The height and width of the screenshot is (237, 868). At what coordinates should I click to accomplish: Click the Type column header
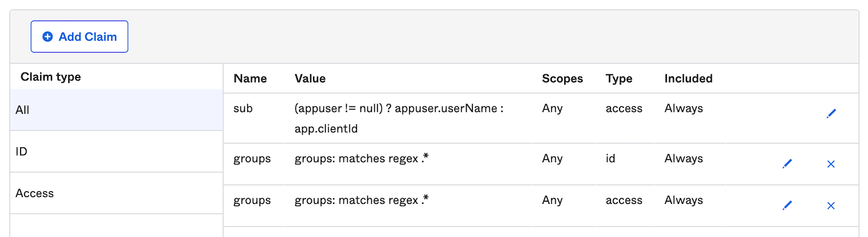pos(619,79)
